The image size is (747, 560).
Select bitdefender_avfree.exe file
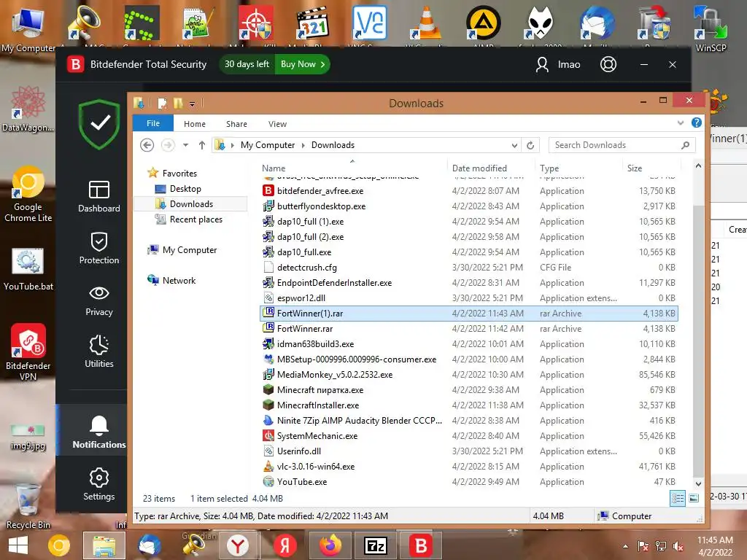pyautogui.click(x=469, y=191)
